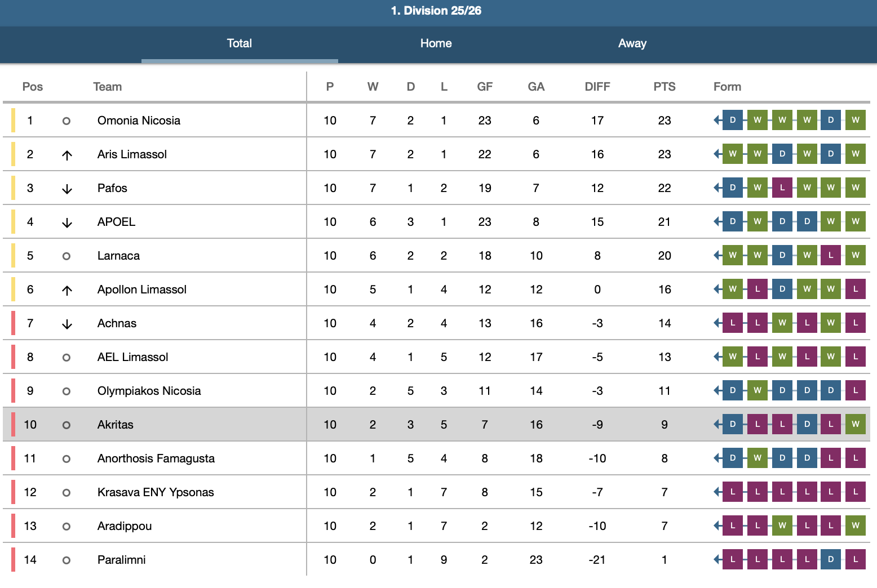Image resolution: width=877 pixels, height=588 pixels.
Task: Open the Anorthosis Famagusta team link
Action: pos(156,458)
